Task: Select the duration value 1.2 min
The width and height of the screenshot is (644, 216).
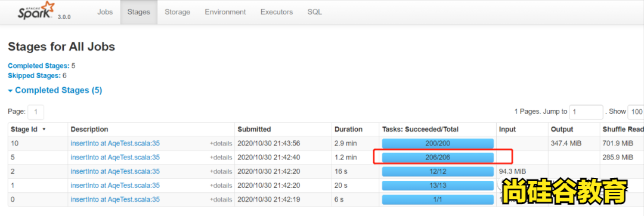Action: pos(346,158)
